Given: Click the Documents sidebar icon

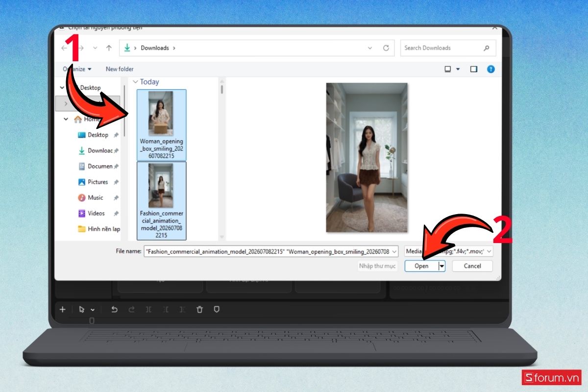Looking at the screenshot, I should (x=82, y=166).
